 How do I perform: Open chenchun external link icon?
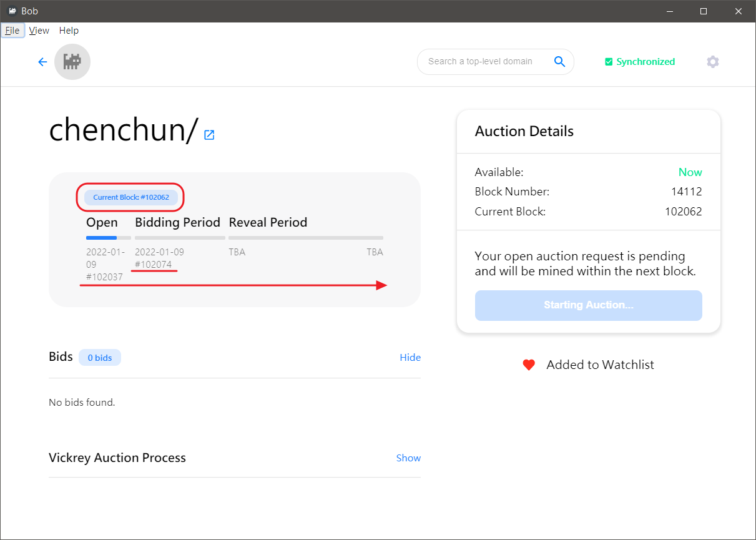click(210, 135)
